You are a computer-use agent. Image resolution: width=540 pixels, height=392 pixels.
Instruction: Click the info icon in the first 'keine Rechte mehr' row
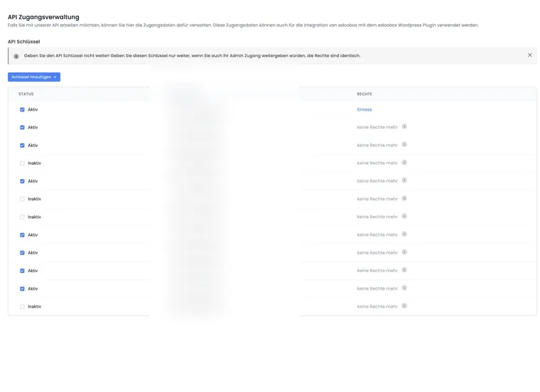pyautogui.click(x=404, y=126)
